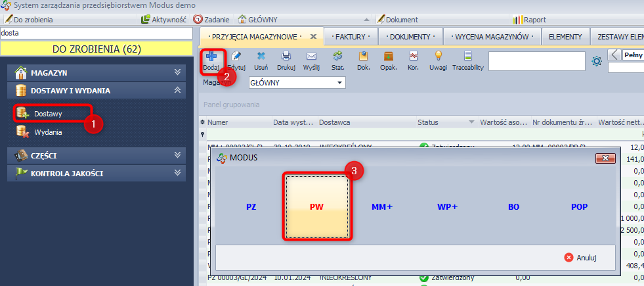Choose PW document type in MODUS dialog
This screenshot has height=286, width=644.
pos(316,207)
